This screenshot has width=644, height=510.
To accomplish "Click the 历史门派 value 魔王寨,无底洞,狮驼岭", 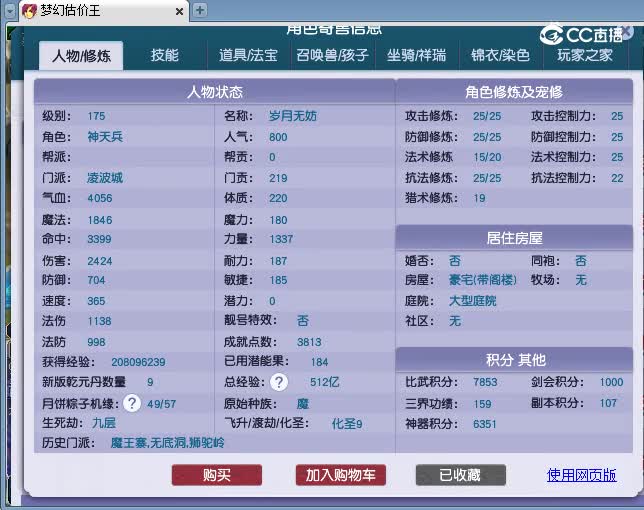I will tap(168, 443).
